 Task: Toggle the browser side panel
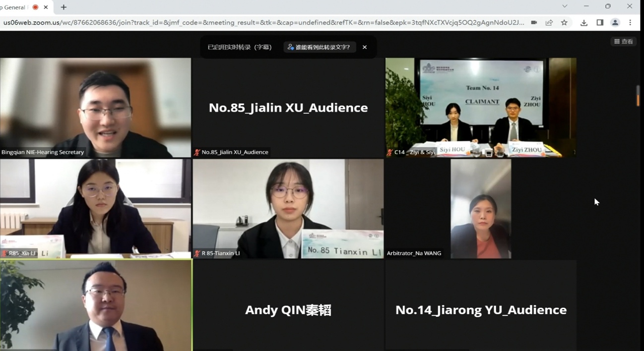pos(600,23)
